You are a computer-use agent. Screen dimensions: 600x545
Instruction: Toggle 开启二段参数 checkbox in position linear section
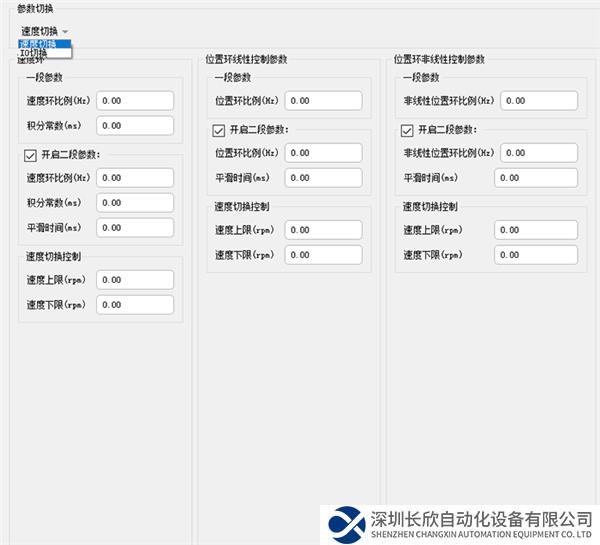pos(219,129)
